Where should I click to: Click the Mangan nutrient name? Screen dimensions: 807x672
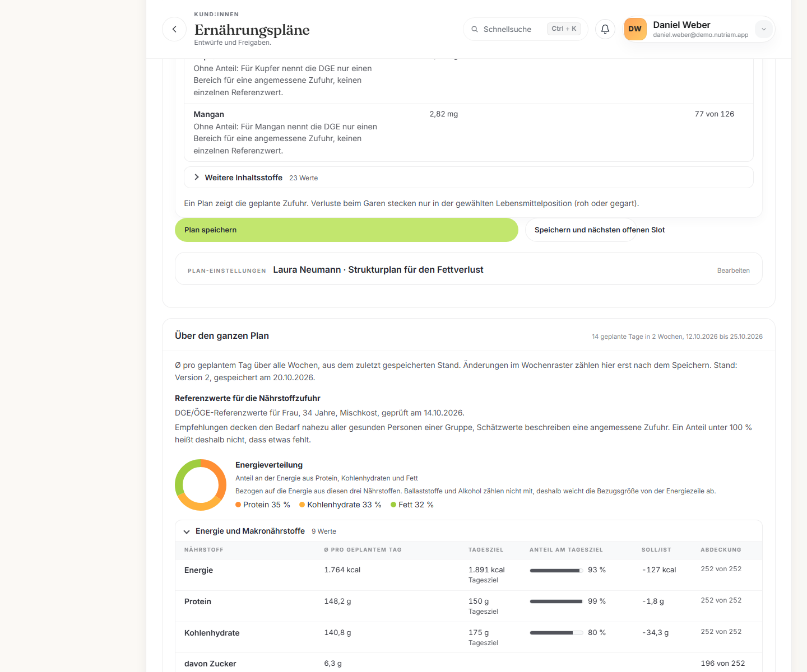click(208, 114)
